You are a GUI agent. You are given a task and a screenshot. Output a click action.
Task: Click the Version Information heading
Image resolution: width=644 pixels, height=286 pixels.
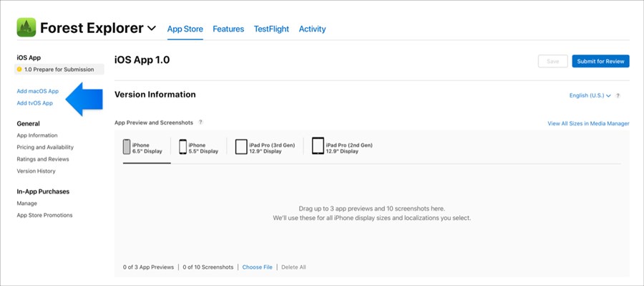click(x=155, y=94)
